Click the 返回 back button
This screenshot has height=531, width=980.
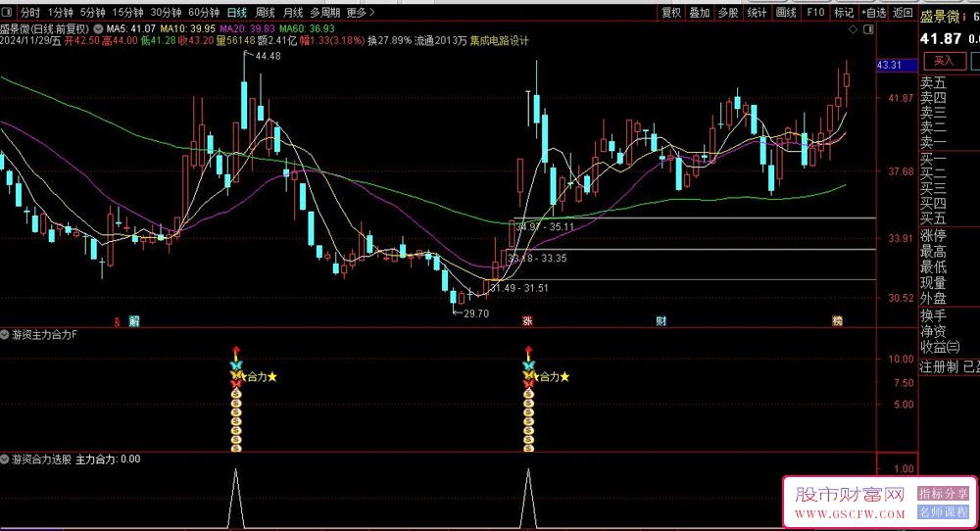coord(903,13)
